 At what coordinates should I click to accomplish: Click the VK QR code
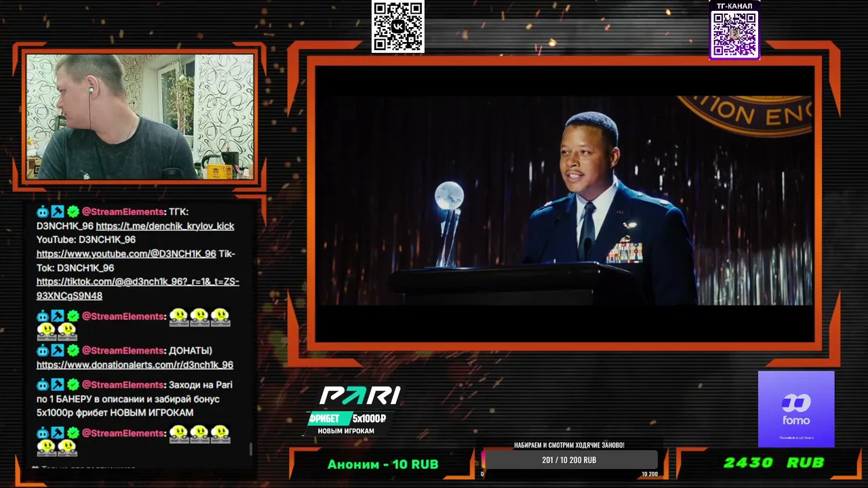[398, 26]
